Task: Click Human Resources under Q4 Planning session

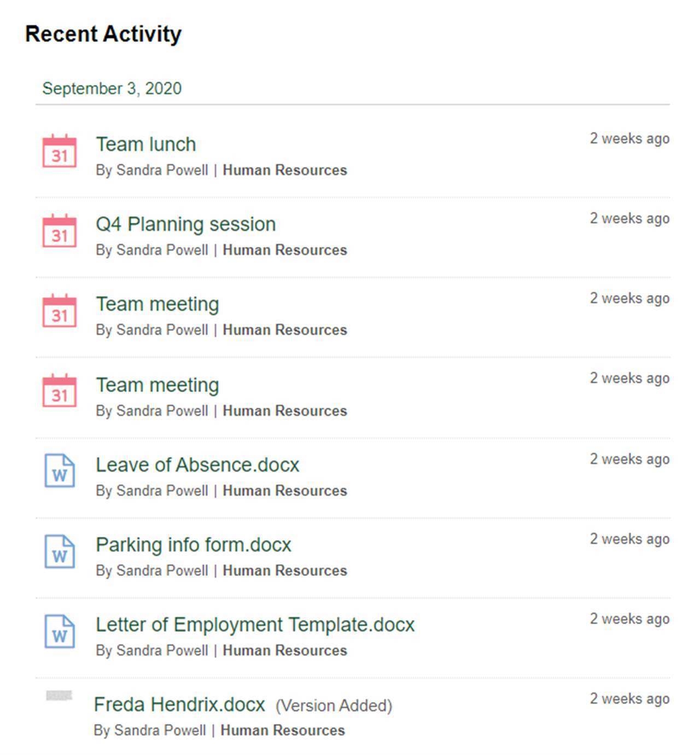Action: [285, 250]
